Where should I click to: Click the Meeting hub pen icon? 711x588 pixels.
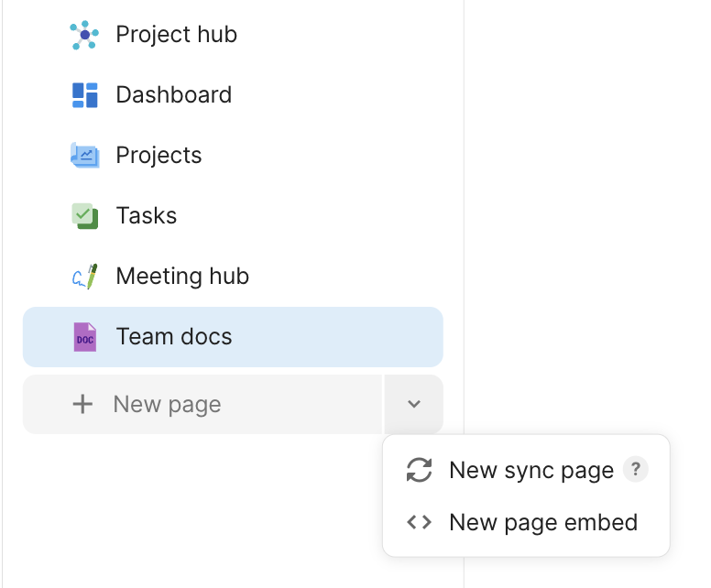click(x=84, y=277)
